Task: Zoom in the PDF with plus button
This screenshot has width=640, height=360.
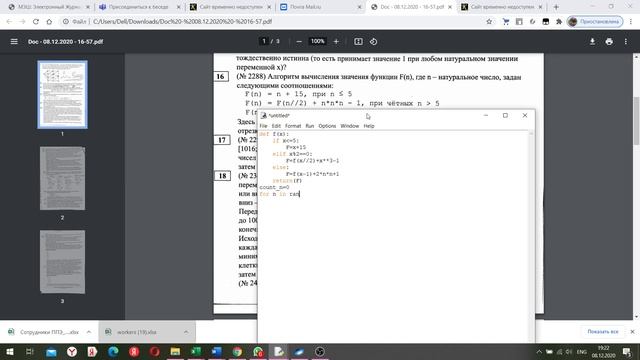Action: [x=336, y=42]
